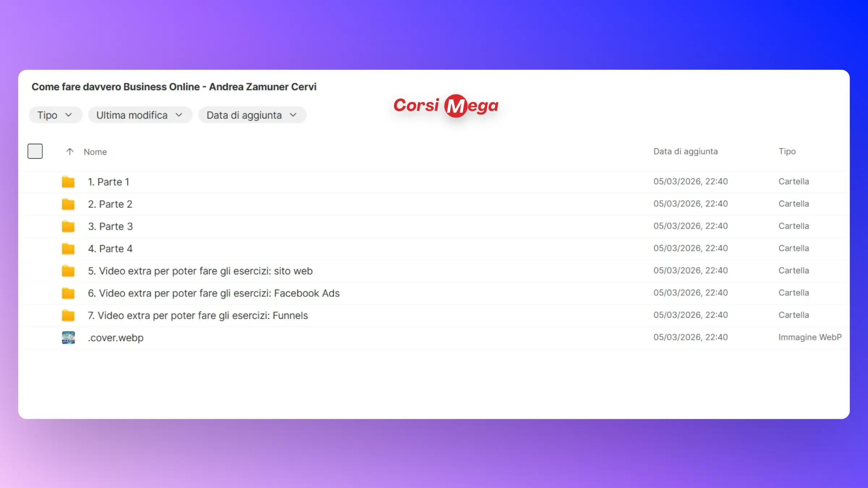
Task: Click folder icon of Facebook Ads extras
Action: [68, 293]
